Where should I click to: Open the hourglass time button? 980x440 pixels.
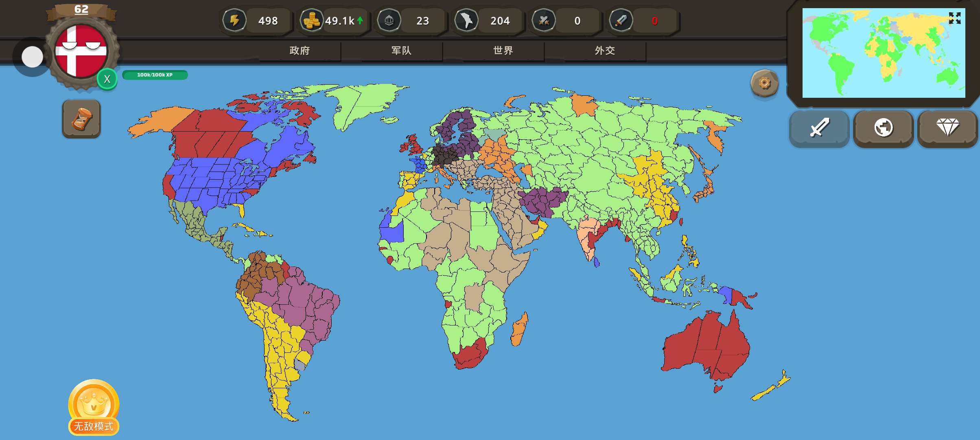point(81,119)
